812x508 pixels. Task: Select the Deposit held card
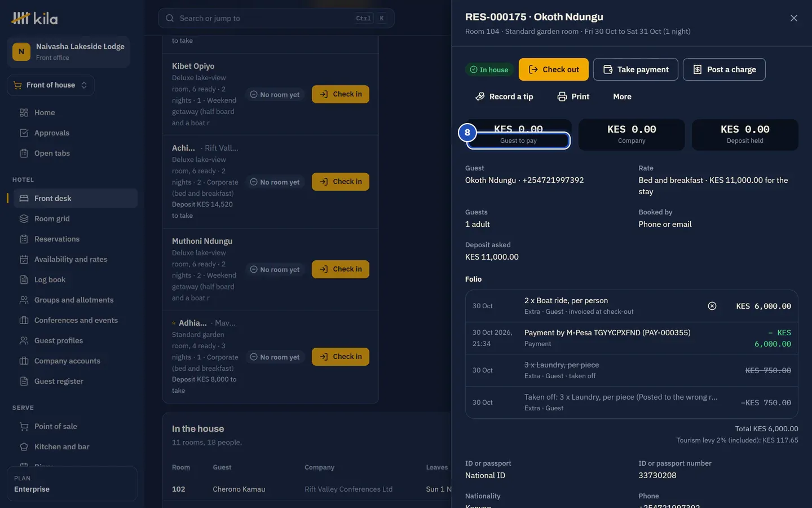click(745, 134)
